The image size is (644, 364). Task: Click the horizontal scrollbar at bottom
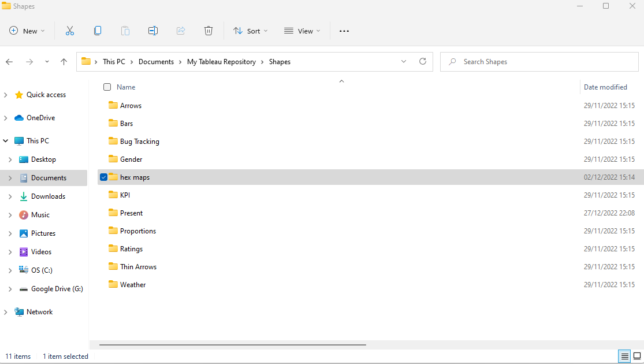[232, 345]
